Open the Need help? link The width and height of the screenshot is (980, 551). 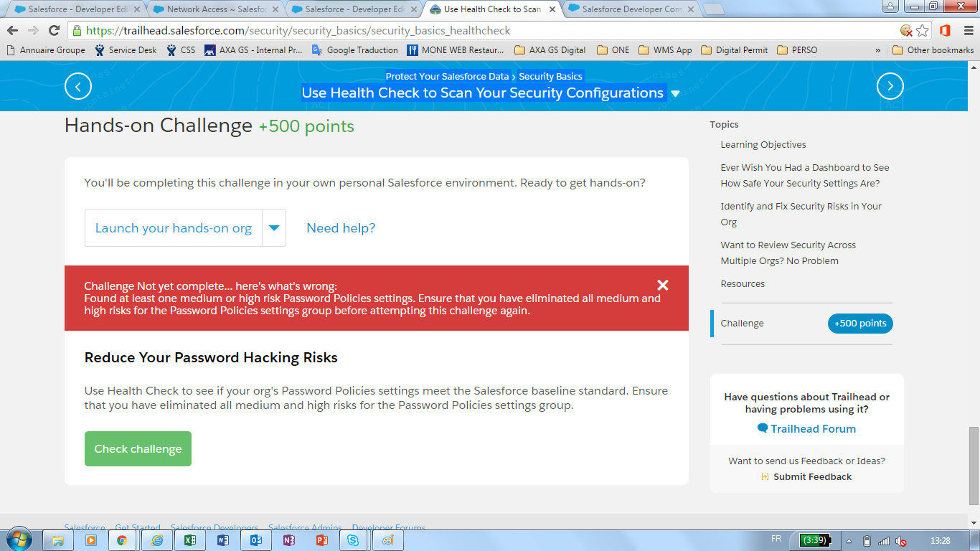click(341, 228)
